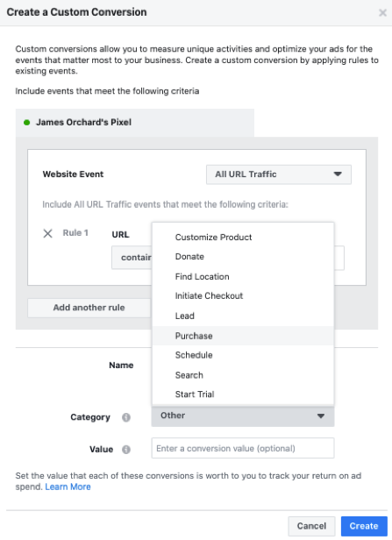Viewport: 392px width, 540px height.
Task: Click the green pixel status dot
Action: tap(26, 122)
